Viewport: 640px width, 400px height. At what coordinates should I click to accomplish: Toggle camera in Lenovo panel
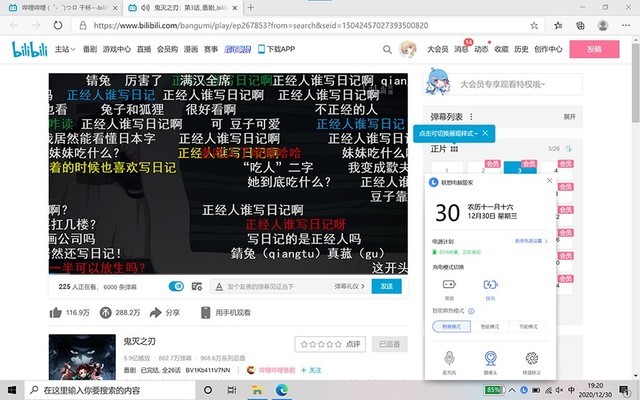pyautogui.click(x=490, y=358)
